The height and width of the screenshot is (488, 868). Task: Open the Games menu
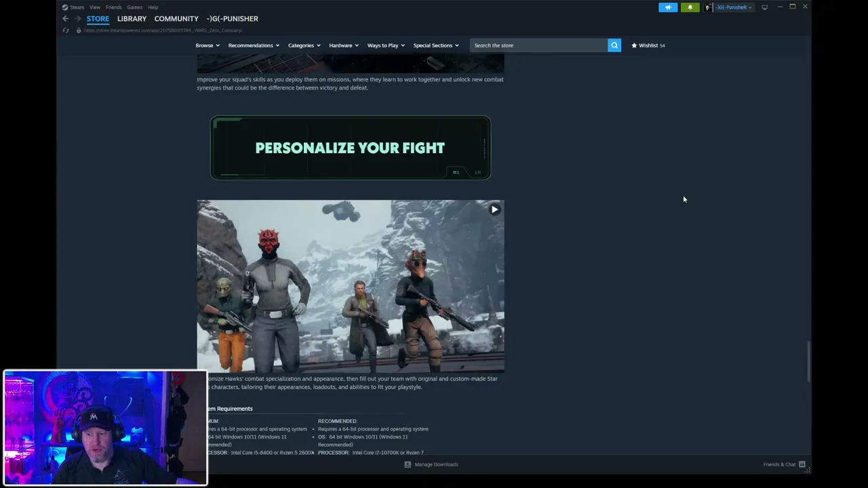135,7
